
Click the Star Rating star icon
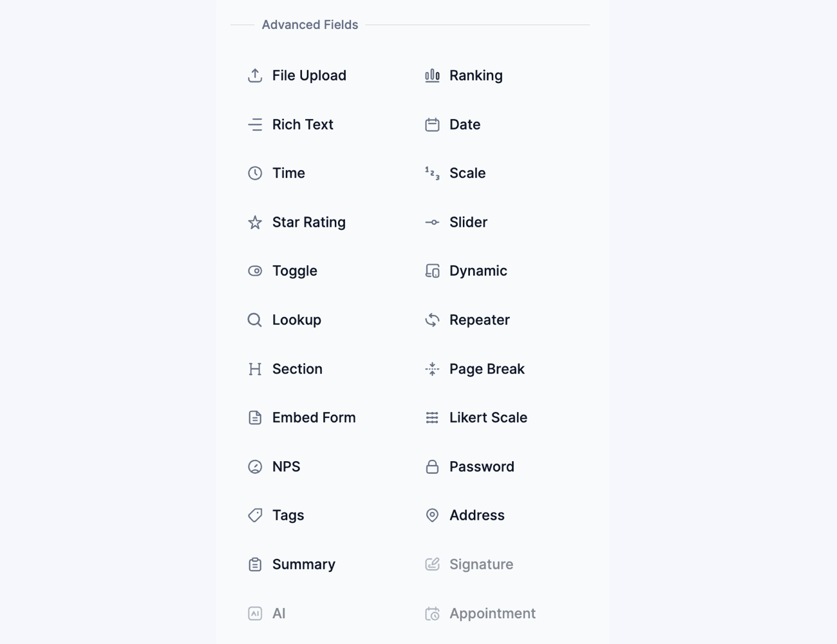coord(255,222)
